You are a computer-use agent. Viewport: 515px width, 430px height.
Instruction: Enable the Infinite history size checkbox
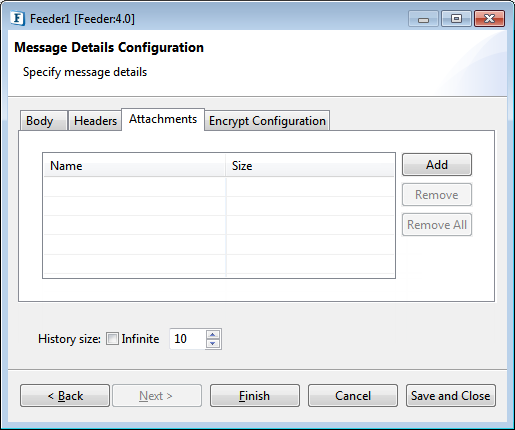coord(112,339)
